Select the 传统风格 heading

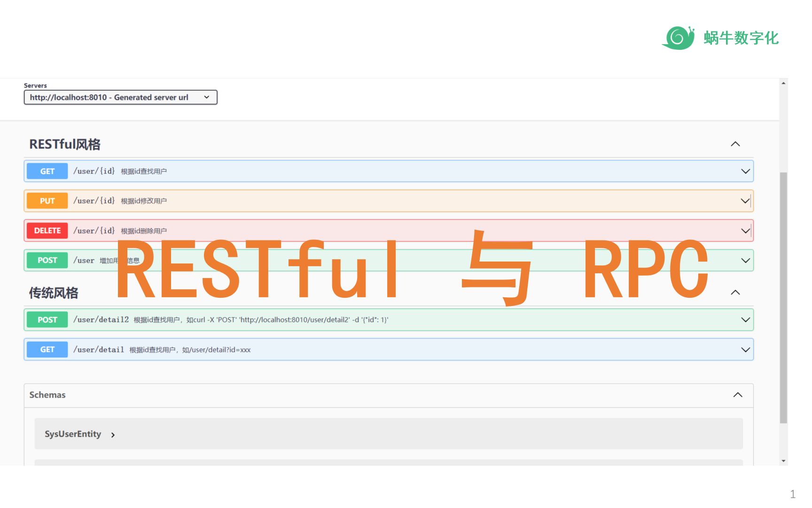[54, 293]
